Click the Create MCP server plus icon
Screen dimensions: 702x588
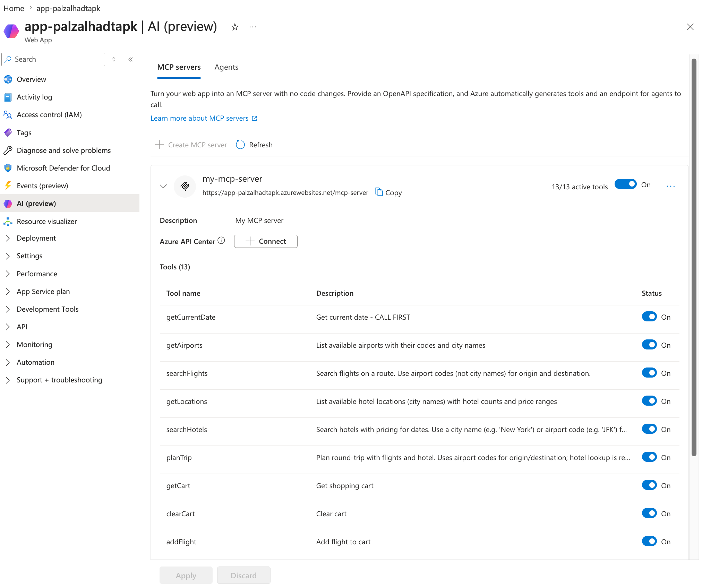159,145
